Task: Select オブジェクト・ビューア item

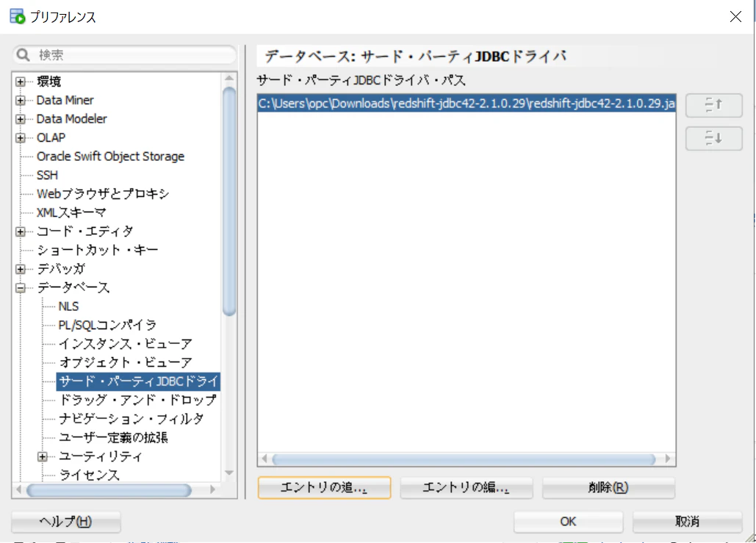Action: 126,363
